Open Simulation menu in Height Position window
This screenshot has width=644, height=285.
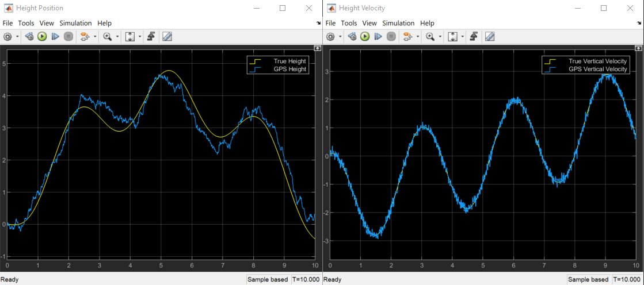click(75, 23)
